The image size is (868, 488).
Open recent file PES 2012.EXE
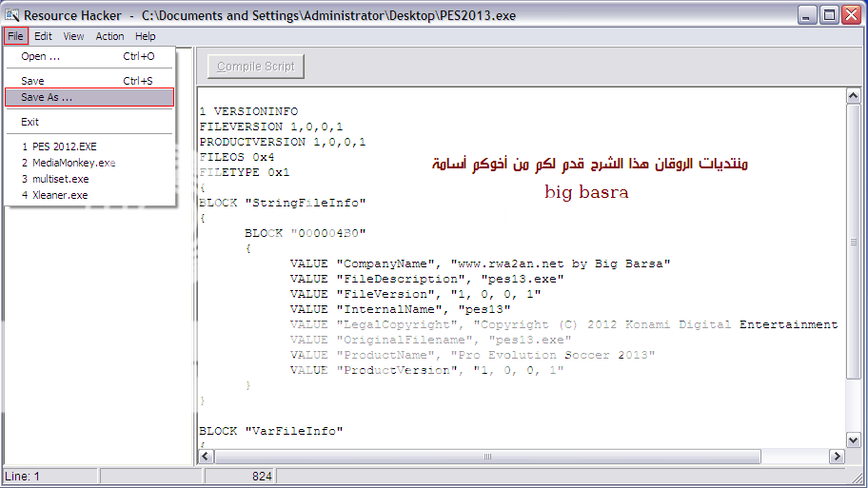click(x=89, y=146)
